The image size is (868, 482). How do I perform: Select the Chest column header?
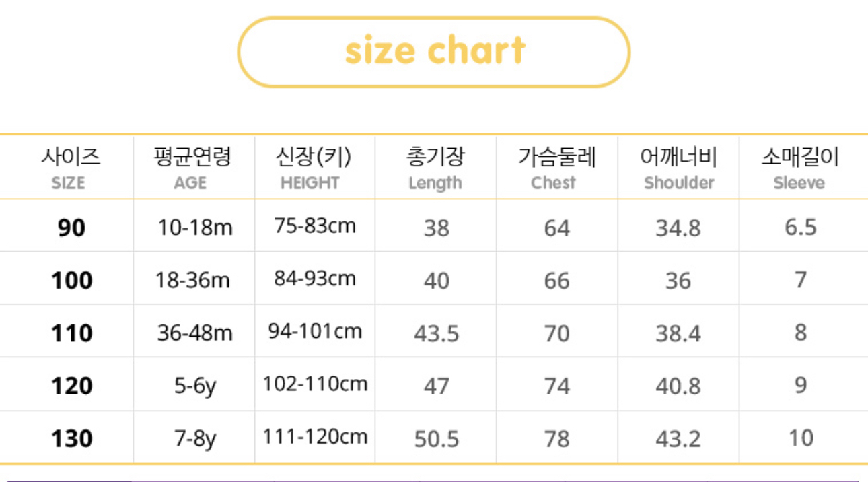[556, 168]
